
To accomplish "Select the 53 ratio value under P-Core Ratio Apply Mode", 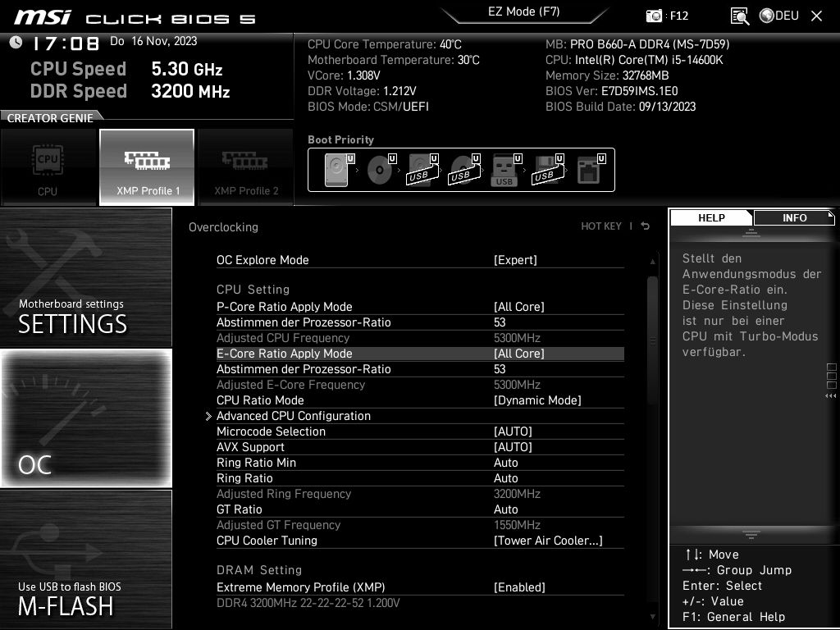I will click(500, 322).
